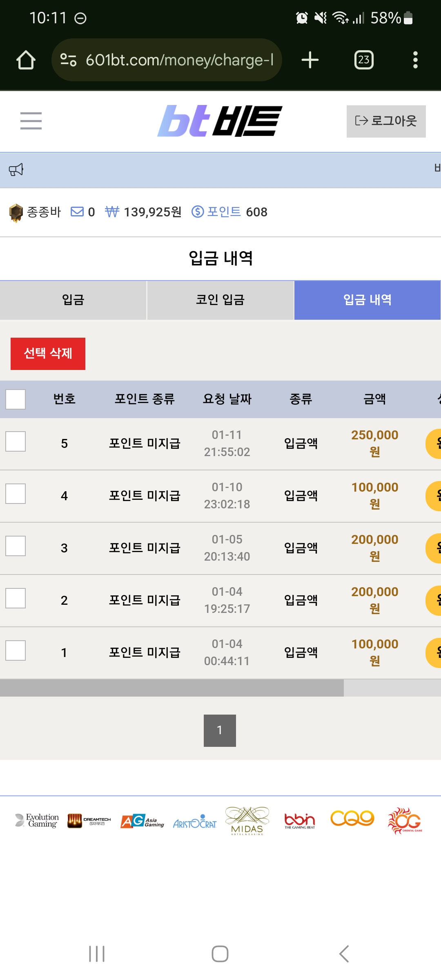Open the hamburger navigation menu

tap(31, 121)
